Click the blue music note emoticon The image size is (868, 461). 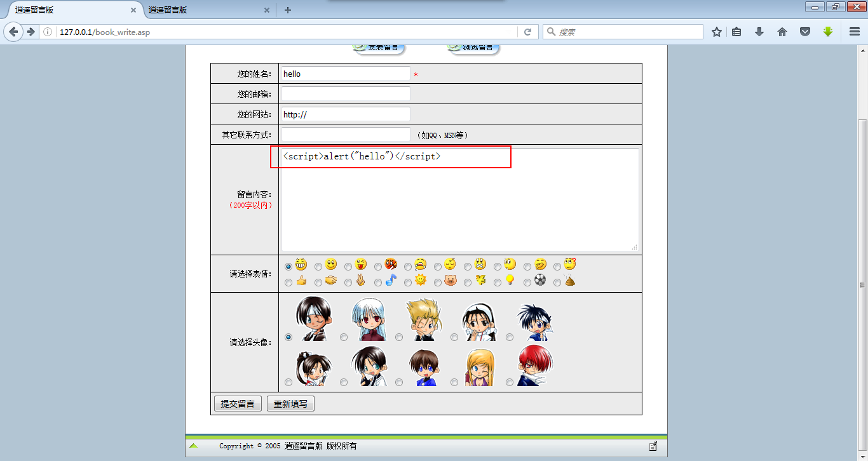click(391, 280)
